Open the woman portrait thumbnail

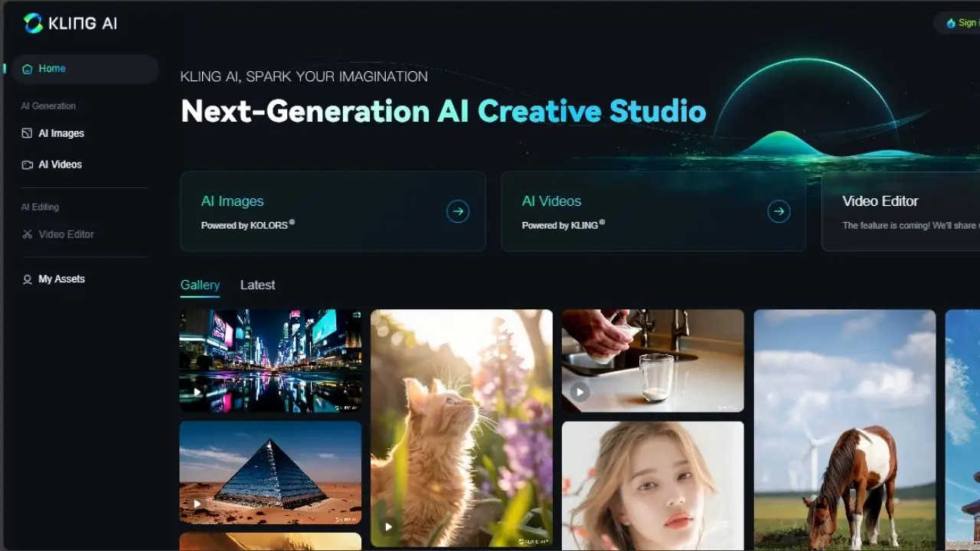[652, 486]
